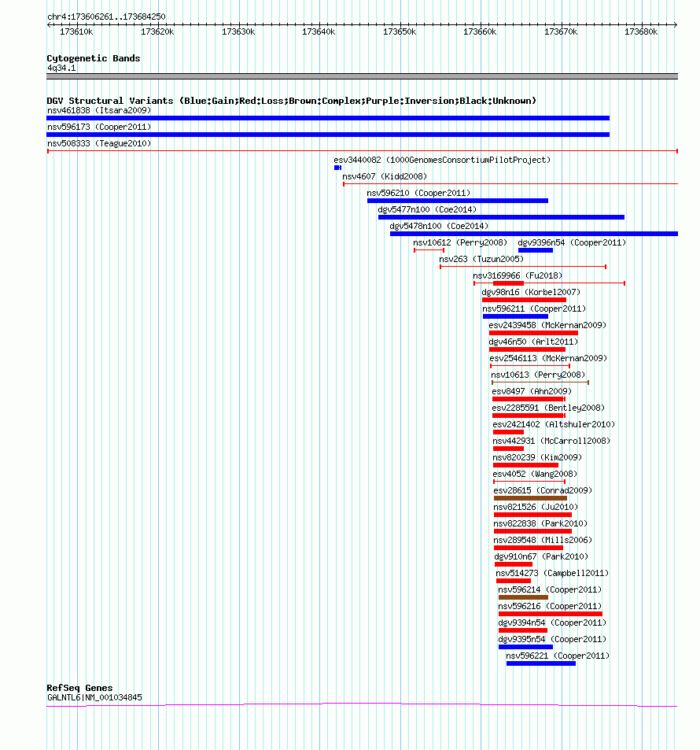
Task: Select the 4q34.1 band label
Action: (61, 68)
